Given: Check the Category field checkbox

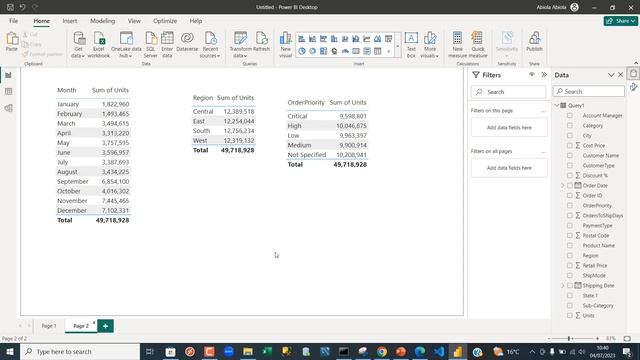Looking at the screenshot, I should 570,126.
